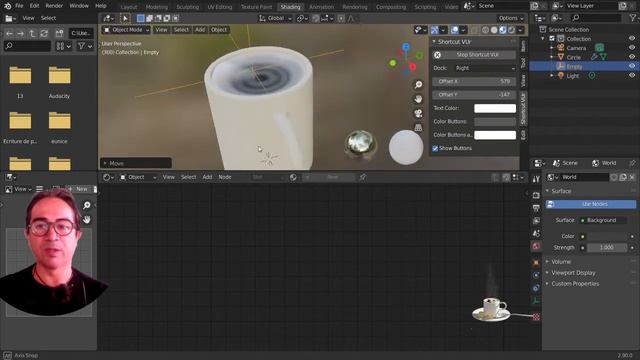This screenshot has width=640, height=360.
Task: Open the Item sidebar tab
Action: (x=523, y=46)
